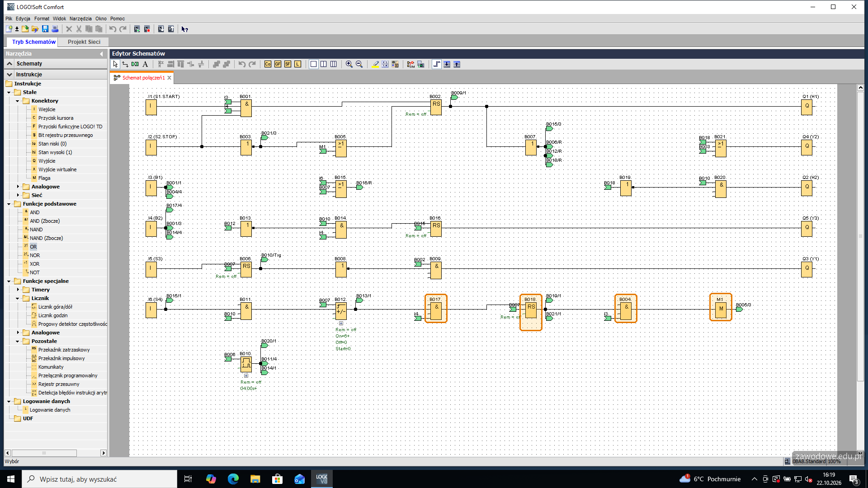Image resolution: width=868 pixels, height=488 pixels.
Task: Expand the Timery tree folder
Action: 18,290
